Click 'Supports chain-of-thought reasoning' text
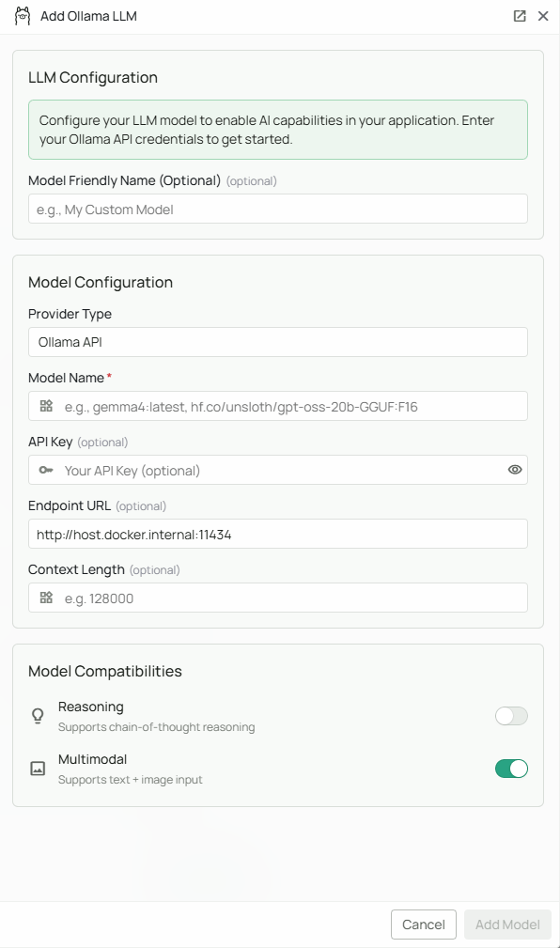The width and height of the screenshot is (560, 948). tap(157, 726)
